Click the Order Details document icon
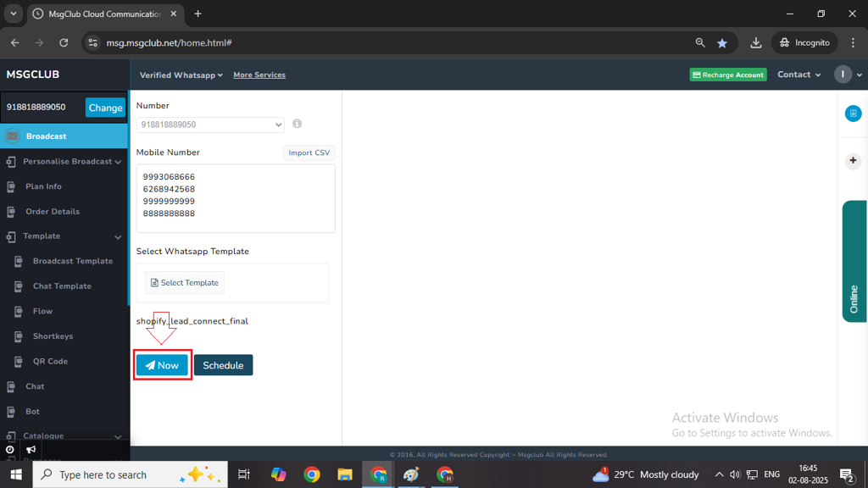Viewport: 868px width, 488px height. [x=11, y=211]
